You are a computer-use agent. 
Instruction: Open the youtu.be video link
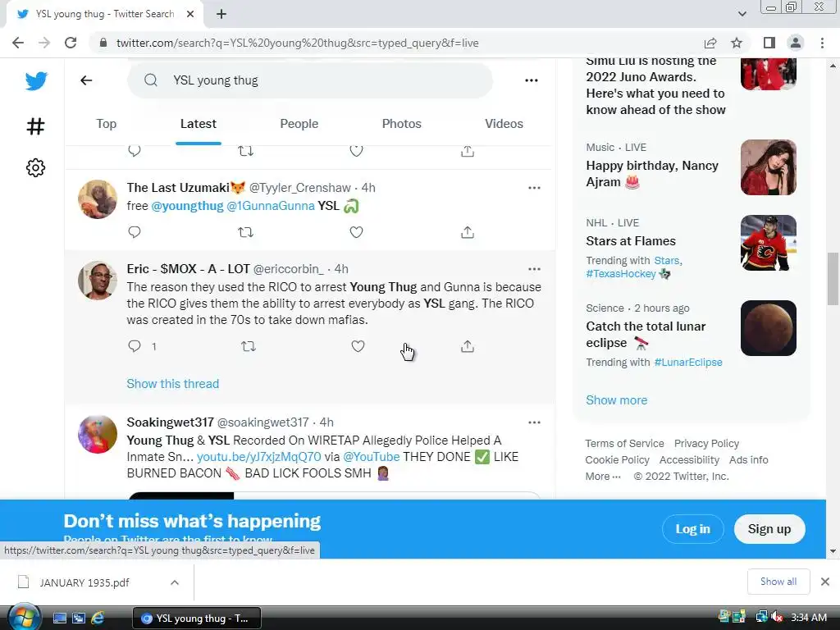(258, 456)
